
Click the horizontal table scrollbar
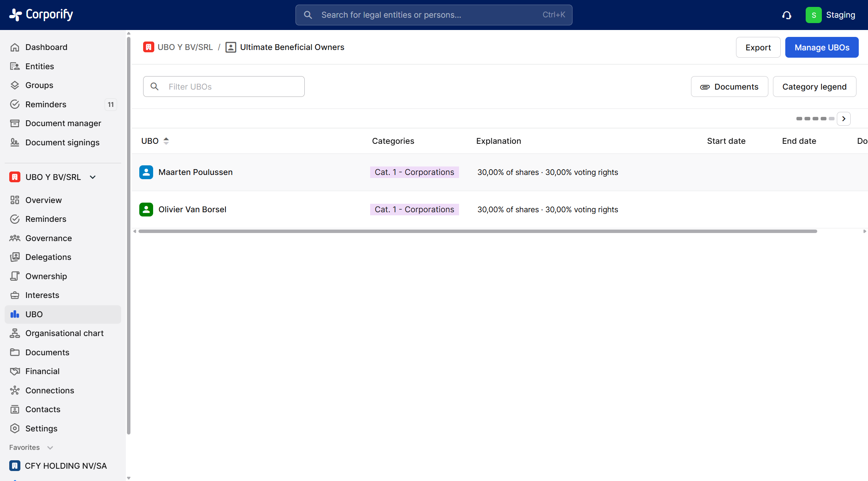[x=477, y=231]
